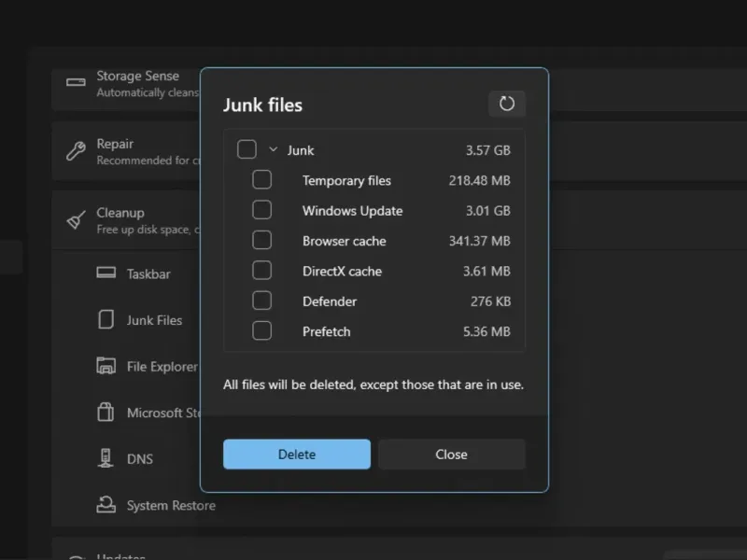Image resolution: width=747 pixels, height=560 pixels.
Task: Open the DNS cleanup option
Action: 139,458
